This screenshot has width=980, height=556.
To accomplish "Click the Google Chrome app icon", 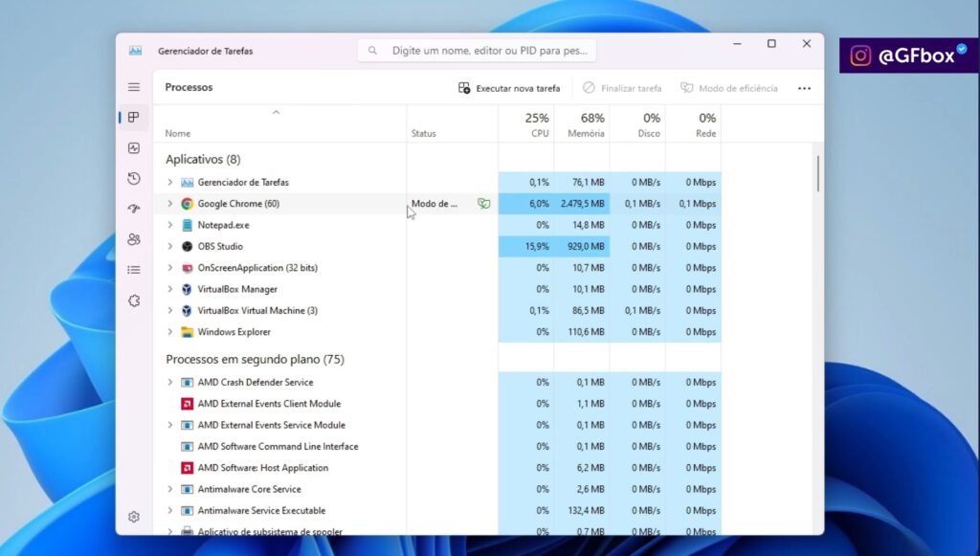I will coord(187,204).
